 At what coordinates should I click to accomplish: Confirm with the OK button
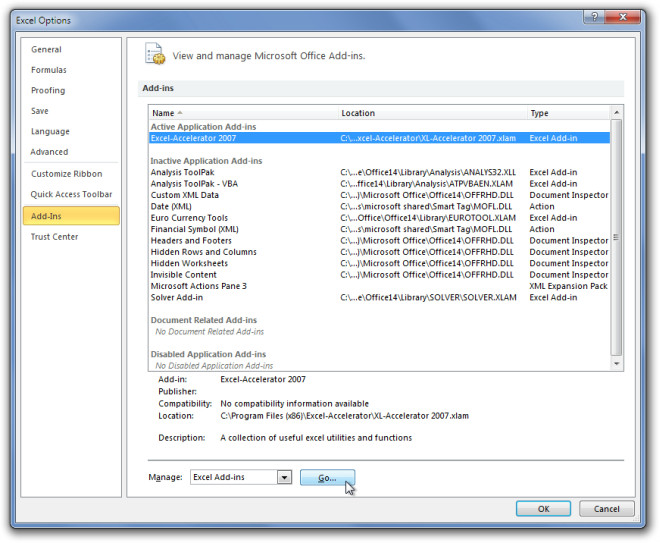[x=543, y=508]
